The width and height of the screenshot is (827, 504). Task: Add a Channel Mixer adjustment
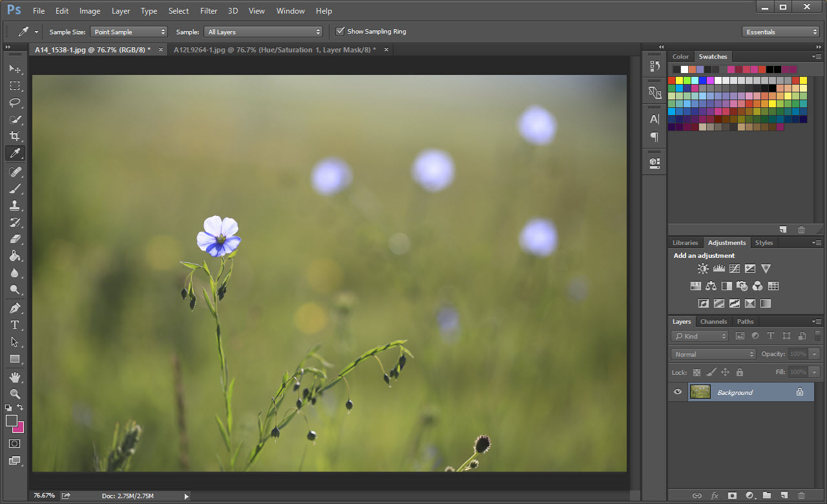coord(758,286)
